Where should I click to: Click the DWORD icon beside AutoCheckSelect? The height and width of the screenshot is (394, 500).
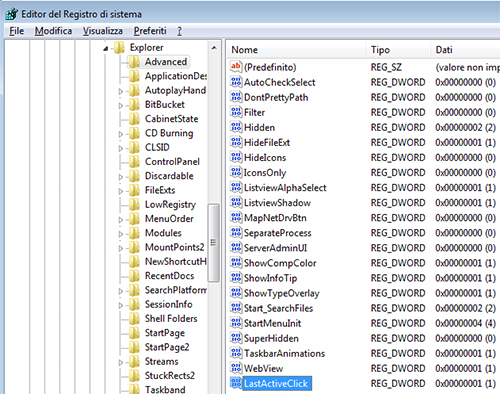pyautogui.click(x=236, y=82)
